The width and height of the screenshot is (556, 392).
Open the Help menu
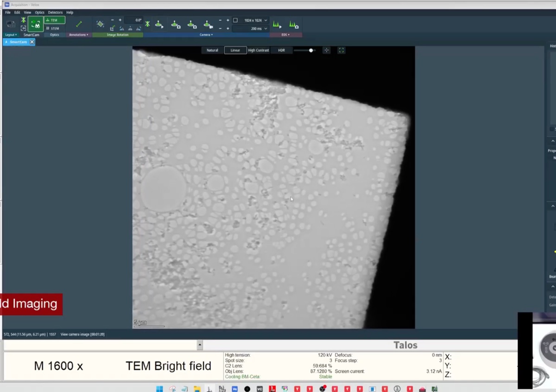coord(69,13)
